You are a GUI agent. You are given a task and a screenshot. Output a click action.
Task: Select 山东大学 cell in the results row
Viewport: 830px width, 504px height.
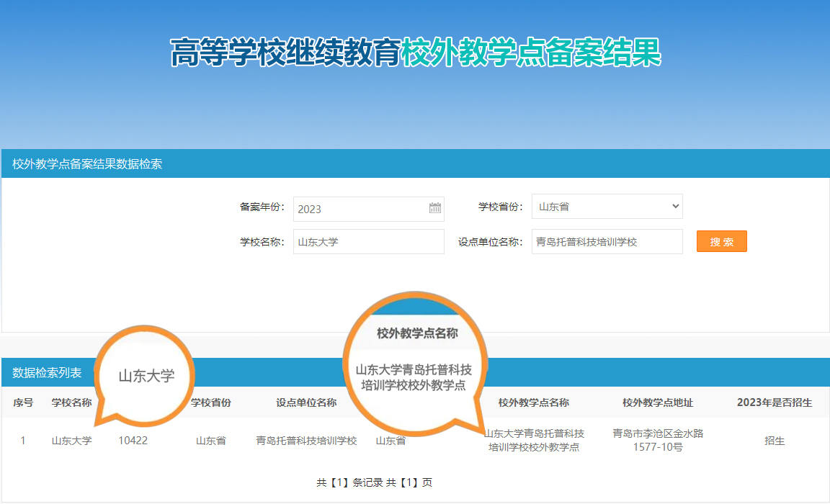(72, 441)
